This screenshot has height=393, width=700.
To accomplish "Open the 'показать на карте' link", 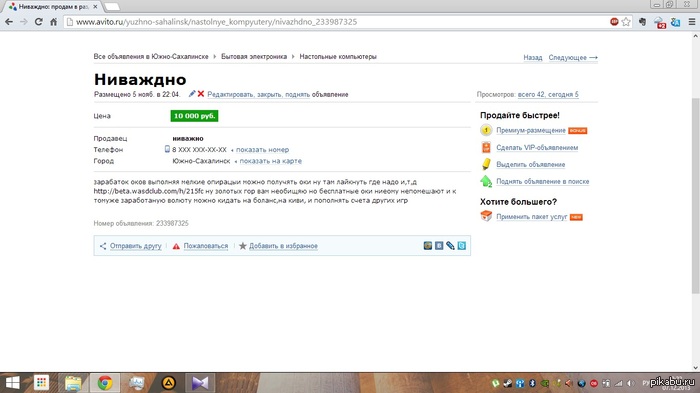I will tap(271, 161).
